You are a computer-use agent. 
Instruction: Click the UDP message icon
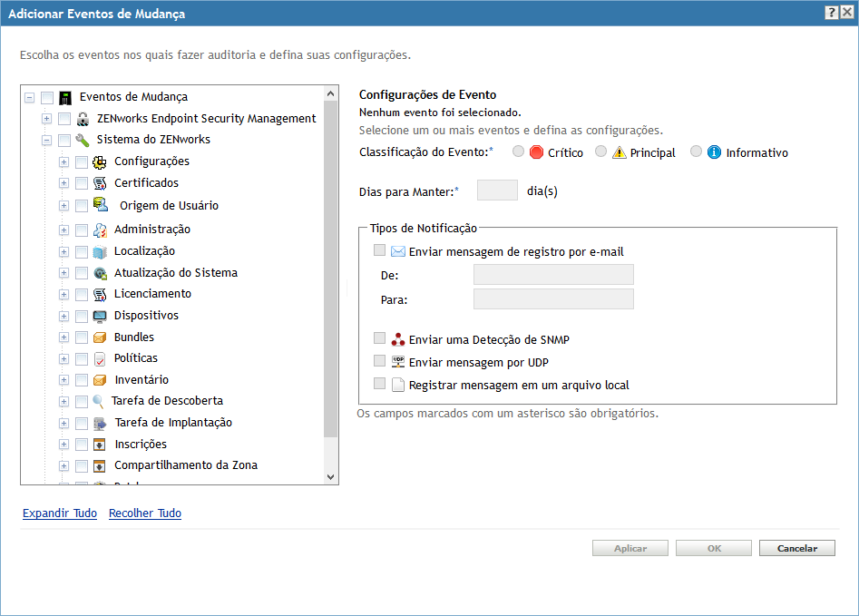tap(398, 362)
